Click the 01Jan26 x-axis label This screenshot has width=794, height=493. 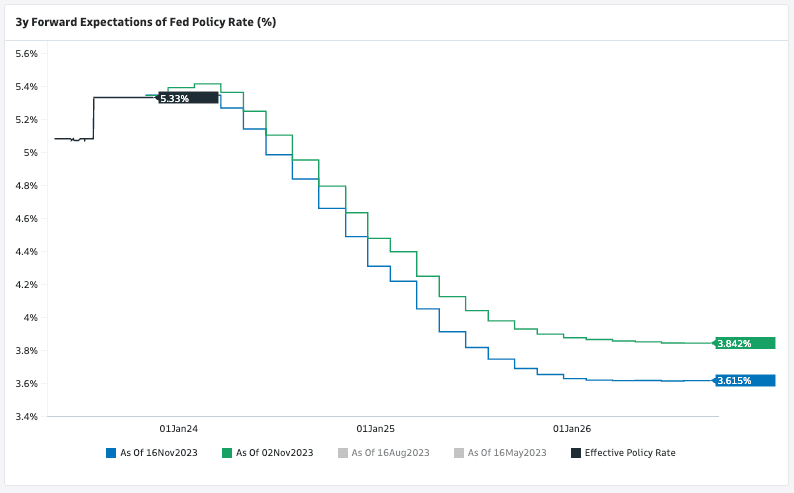coord(572,428)
